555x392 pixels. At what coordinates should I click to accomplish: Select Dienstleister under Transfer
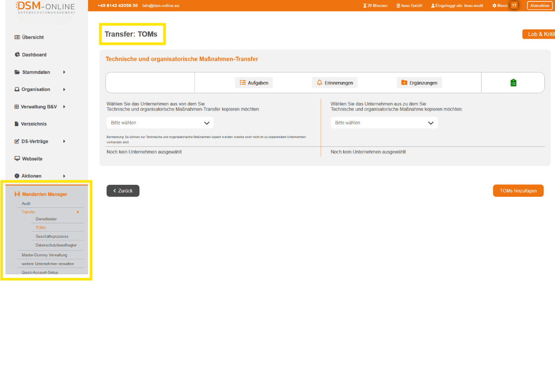(46, 219)
